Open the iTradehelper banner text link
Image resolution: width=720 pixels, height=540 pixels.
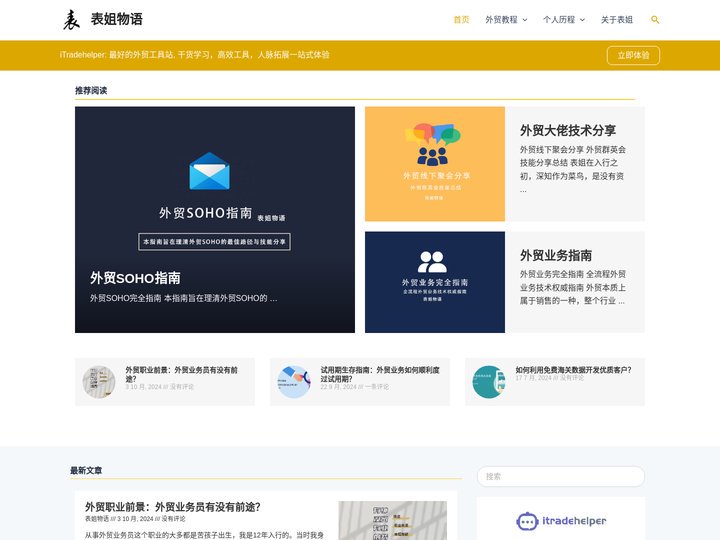point(194,55)
